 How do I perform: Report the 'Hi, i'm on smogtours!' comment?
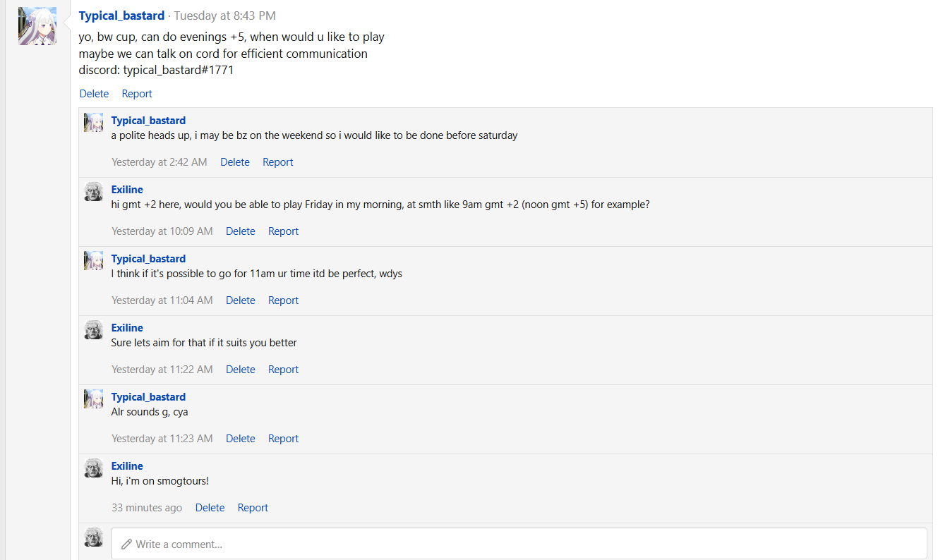point(253,508)
